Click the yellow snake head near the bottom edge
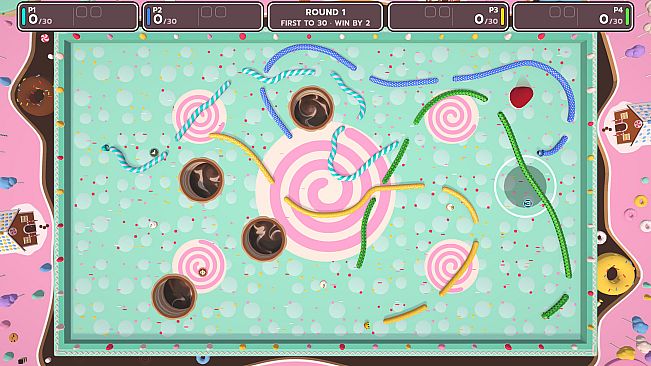The height and width of the screenshot is (366, 651). (x=367, y=325)
